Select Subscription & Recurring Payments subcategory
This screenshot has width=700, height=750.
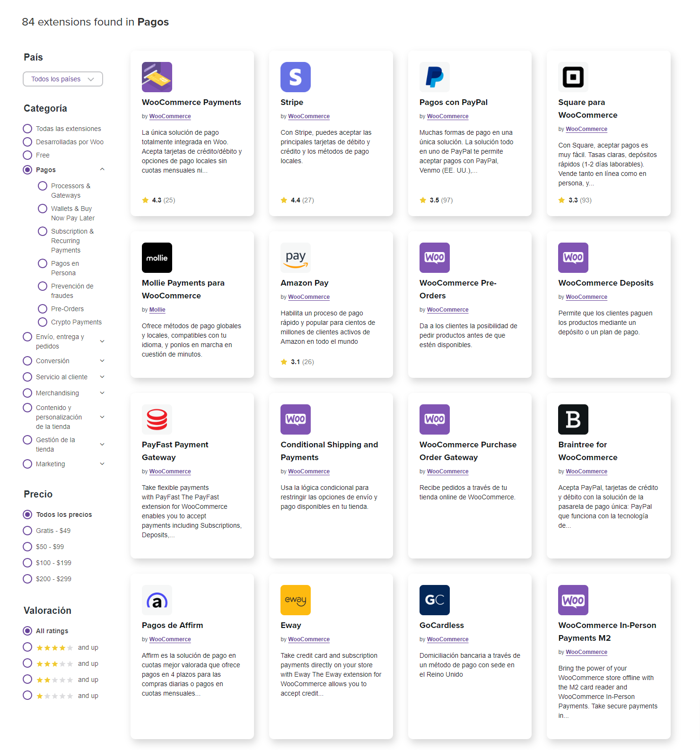(43, 231)
